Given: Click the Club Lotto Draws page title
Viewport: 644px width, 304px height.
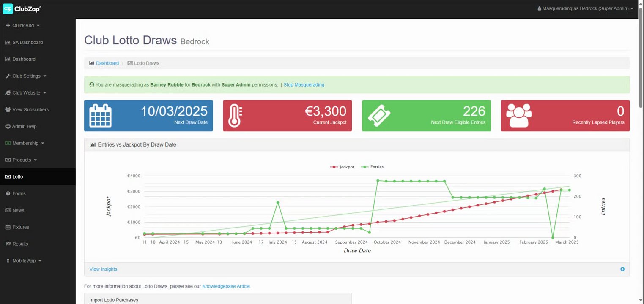Looking at the screenshot, I should (130, 40).
